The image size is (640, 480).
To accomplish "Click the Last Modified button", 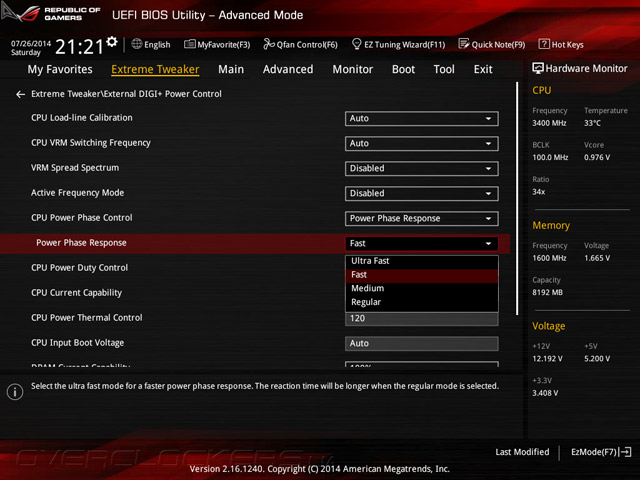I will click(522, 452).
